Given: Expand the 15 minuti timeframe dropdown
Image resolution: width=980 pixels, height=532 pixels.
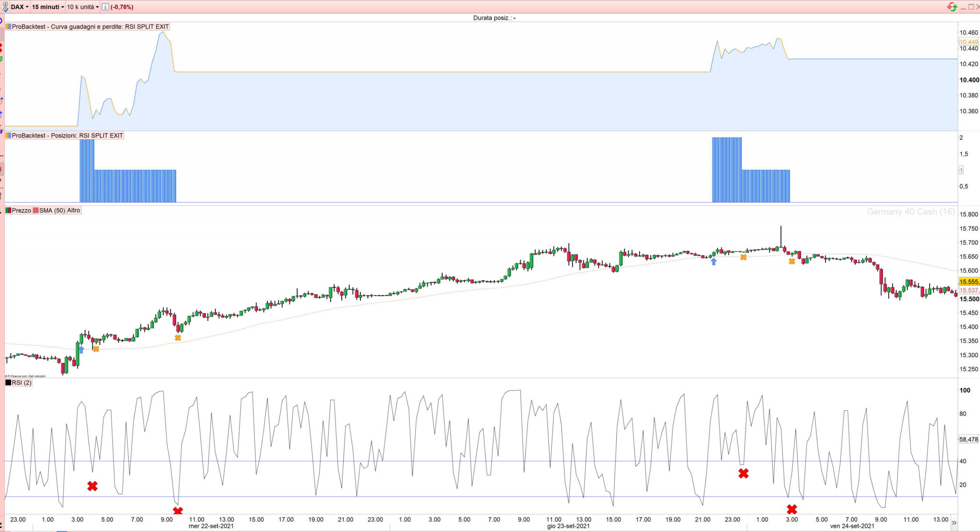Looking at the screenshot, I should coord(48,7).
